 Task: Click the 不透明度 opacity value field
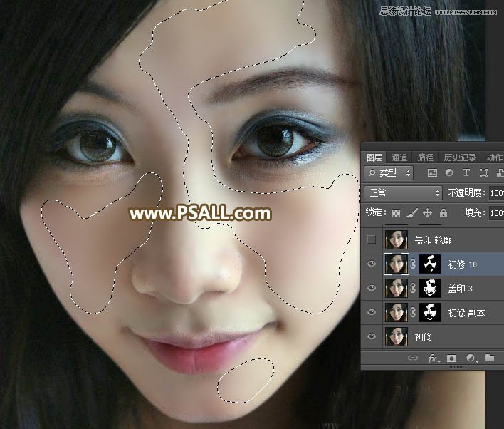tap(496, 193)
